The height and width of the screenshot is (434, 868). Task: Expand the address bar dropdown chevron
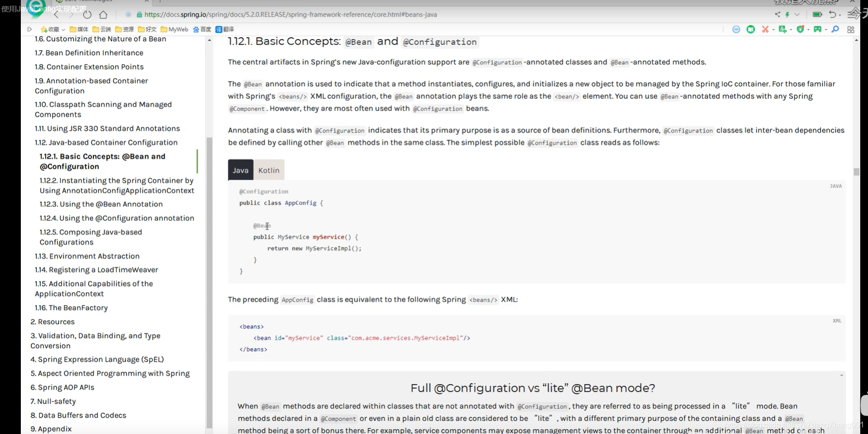point(797,15)
